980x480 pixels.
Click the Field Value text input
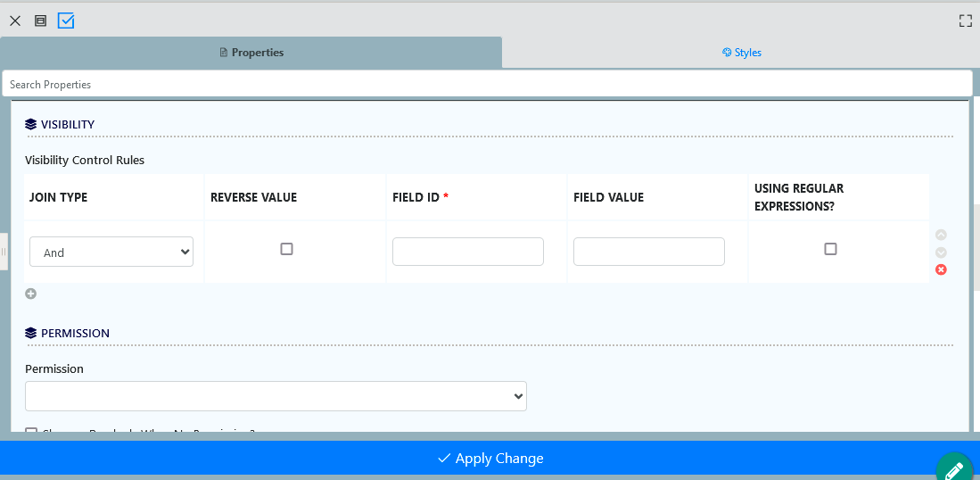pos(649,252)
